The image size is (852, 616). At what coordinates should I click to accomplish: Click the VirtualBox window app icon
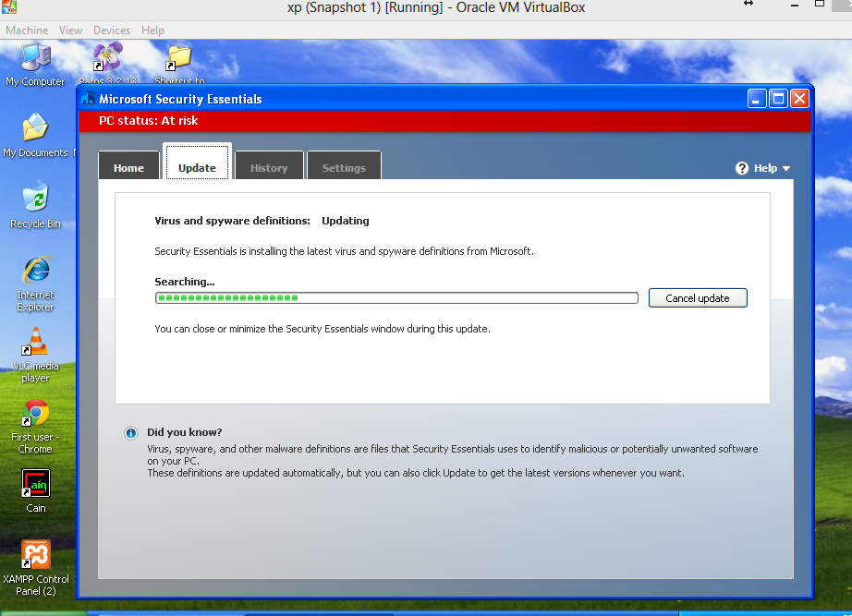coord(8,7)
